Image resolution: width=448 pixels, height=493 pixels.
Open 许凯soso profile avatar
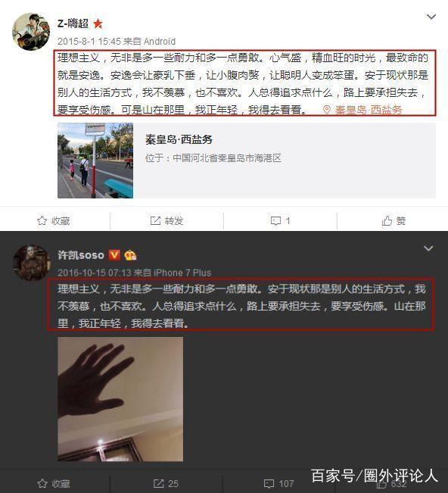(32, 263)
